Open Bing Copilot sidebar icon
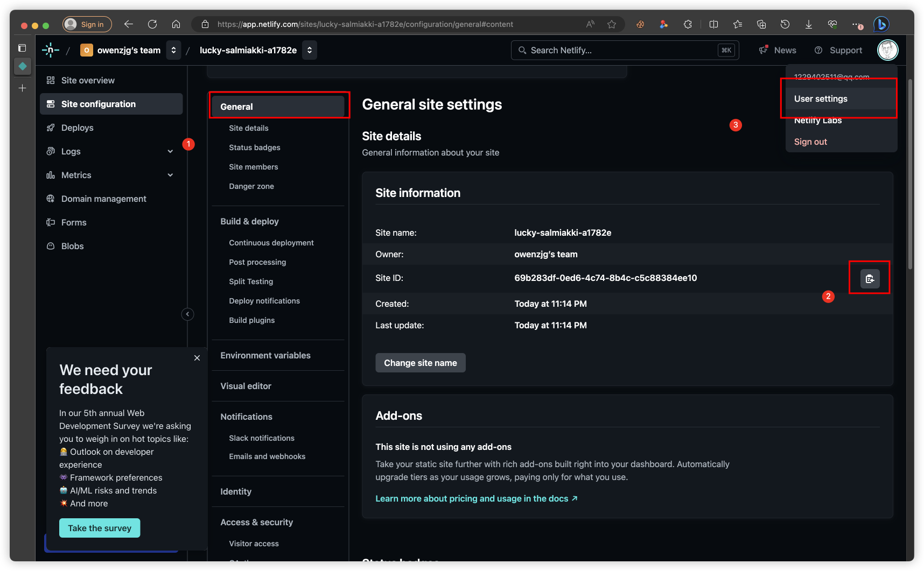This screenshot has width=924, height=571. pos(881,24)
